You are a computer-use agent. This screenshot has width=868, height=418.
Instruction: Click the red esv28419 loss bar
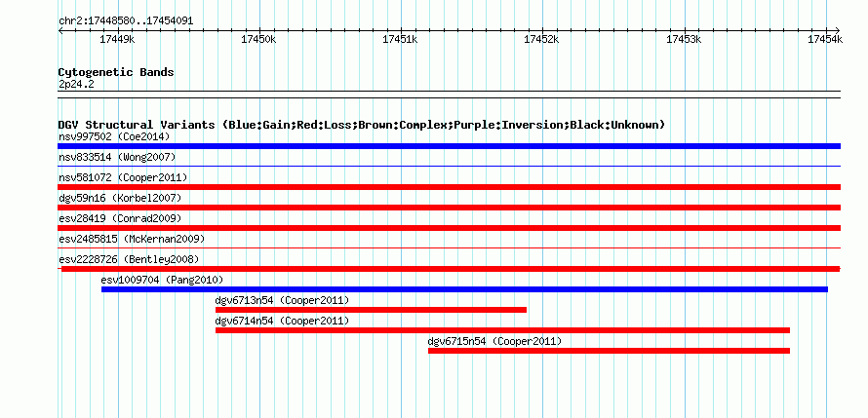[x=449, y=228]
